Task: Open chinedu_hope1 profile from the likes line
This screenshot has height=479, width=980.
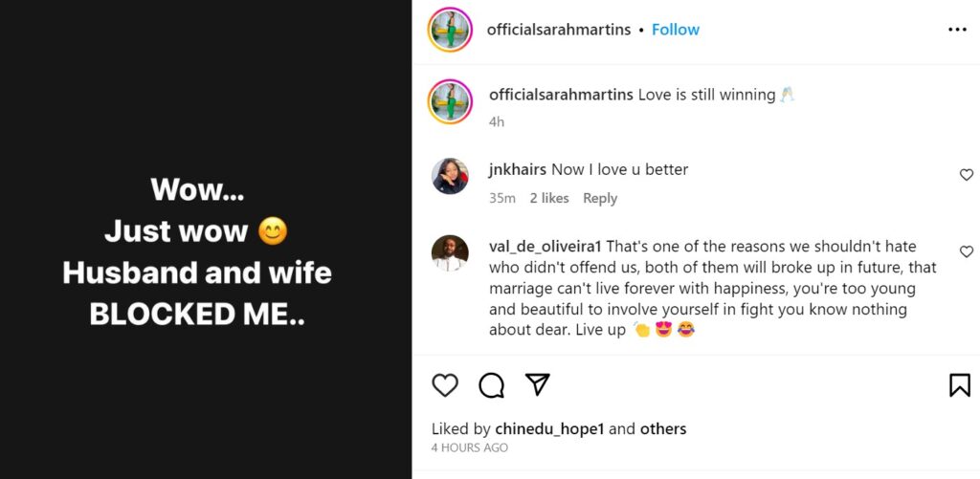Action: click(x=549, y=428)
